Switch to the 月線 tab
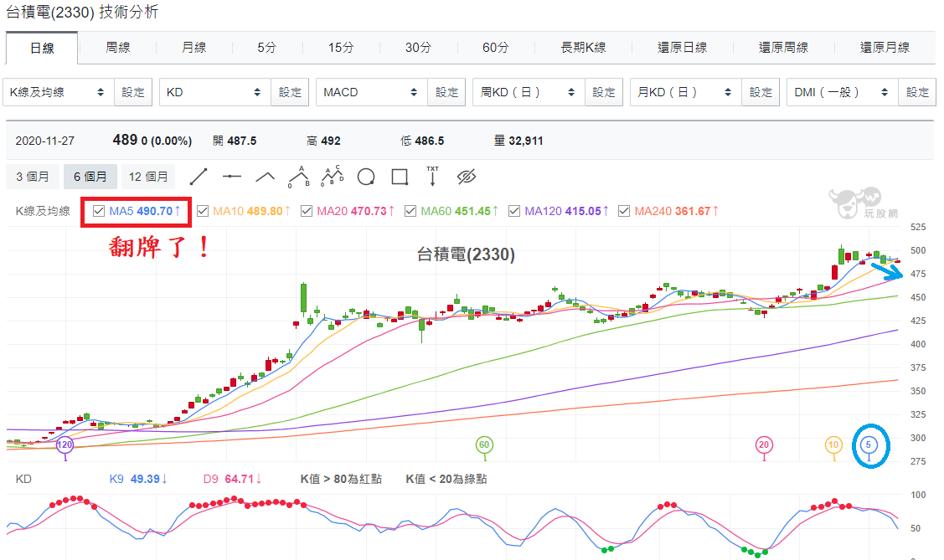The image size is (944, 560). [193, 48]
